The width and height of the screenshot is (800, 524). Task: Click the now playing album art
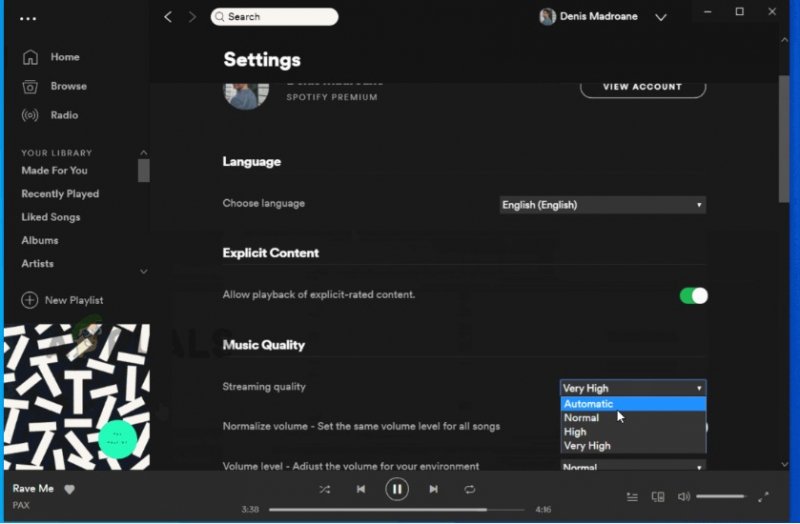tap(77, 397)
